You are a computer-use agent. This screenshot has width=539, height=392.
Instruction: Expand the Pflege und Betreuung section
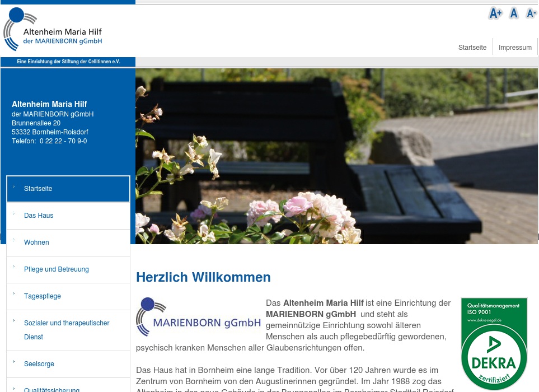click(57, 269)
